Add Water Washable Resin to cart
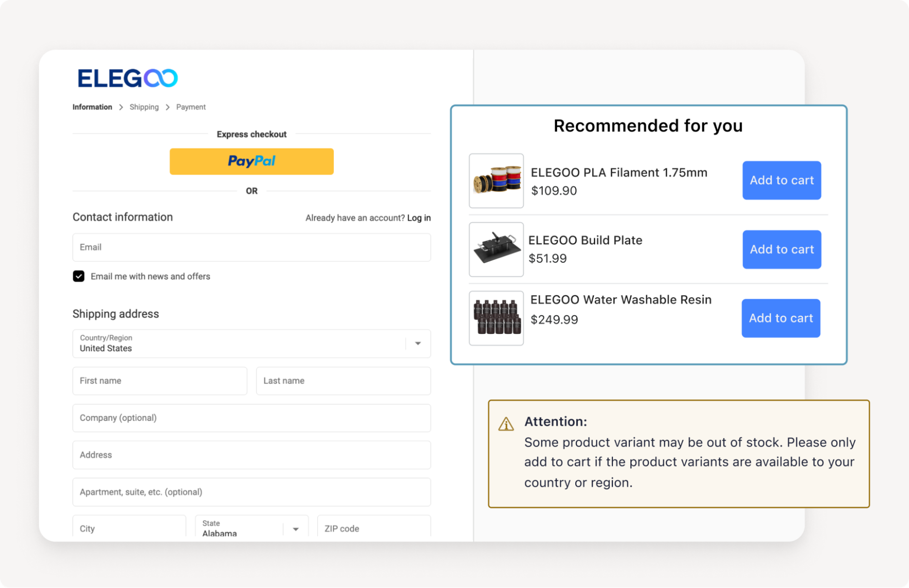The height and width of the screenshot is (588, 909). 780,318
